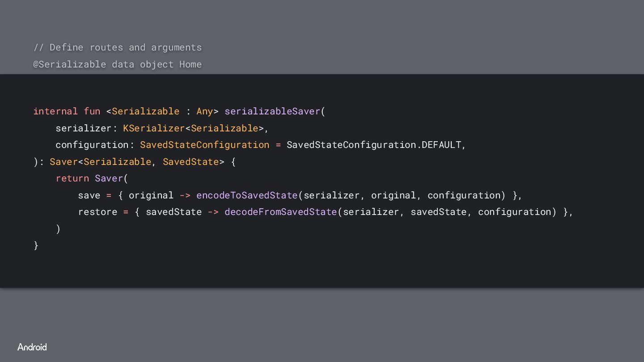Click the Android logo text

point(32,347)
